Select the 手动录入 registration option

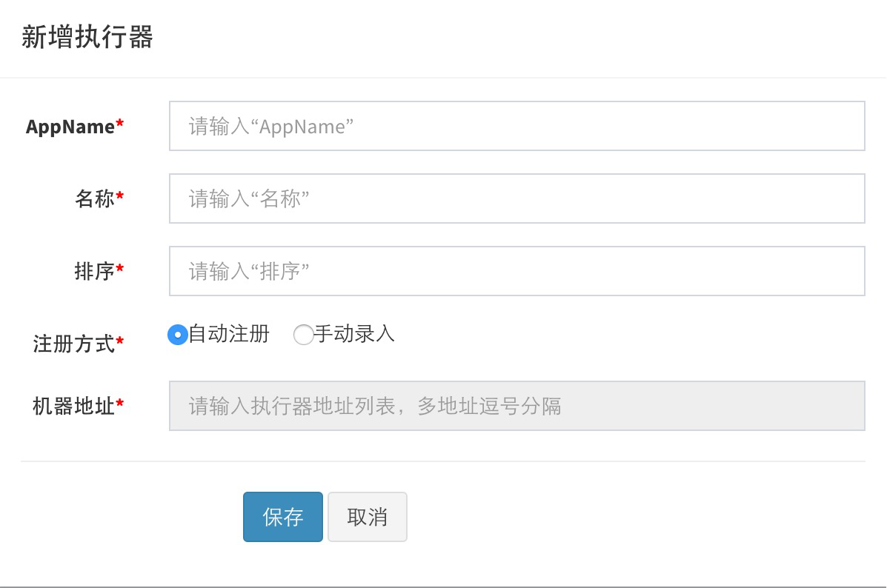pyautogui.click(x=304, y=335)
